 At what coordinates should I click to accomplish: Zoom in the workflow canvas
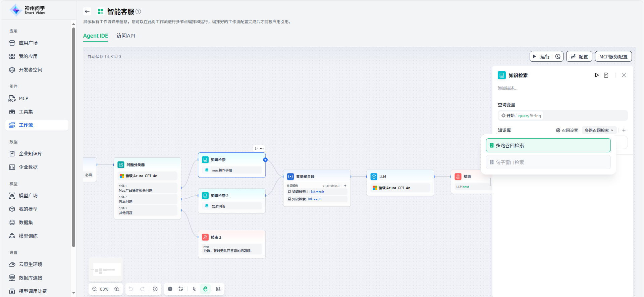click(117, 289)
